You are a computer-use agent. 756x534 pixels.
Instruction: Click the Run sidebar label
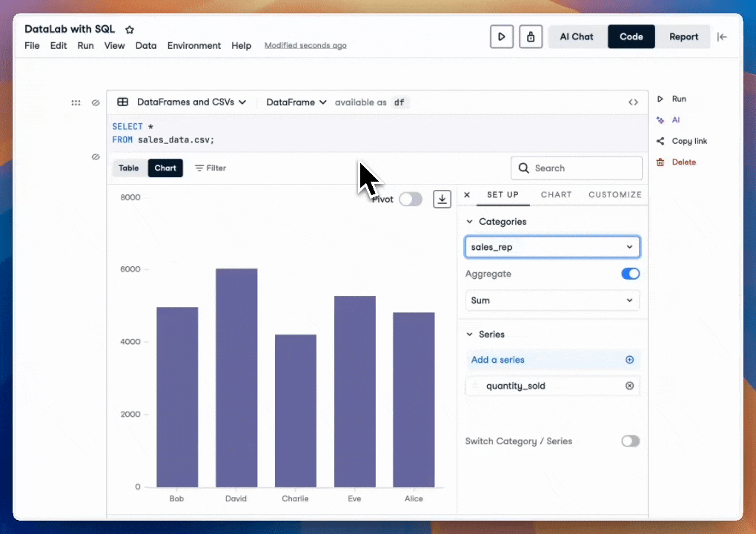tap(679, 99)
